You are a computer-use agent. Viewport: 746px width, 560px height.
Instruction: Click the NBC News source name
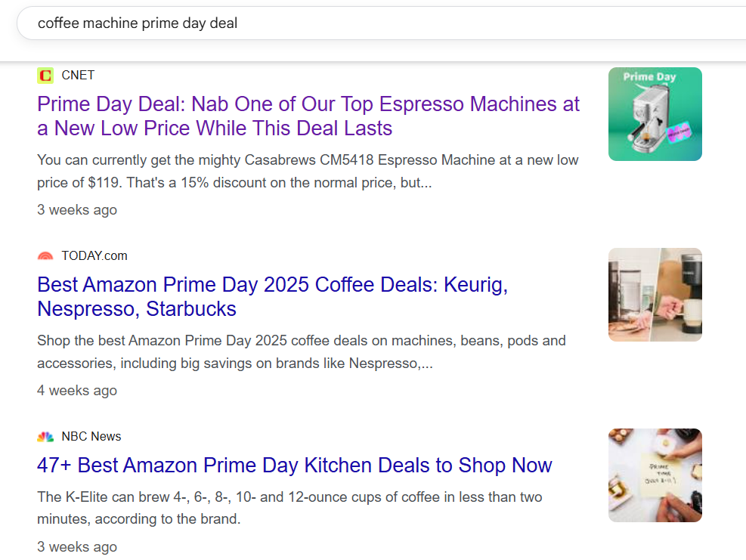[91, 436]
